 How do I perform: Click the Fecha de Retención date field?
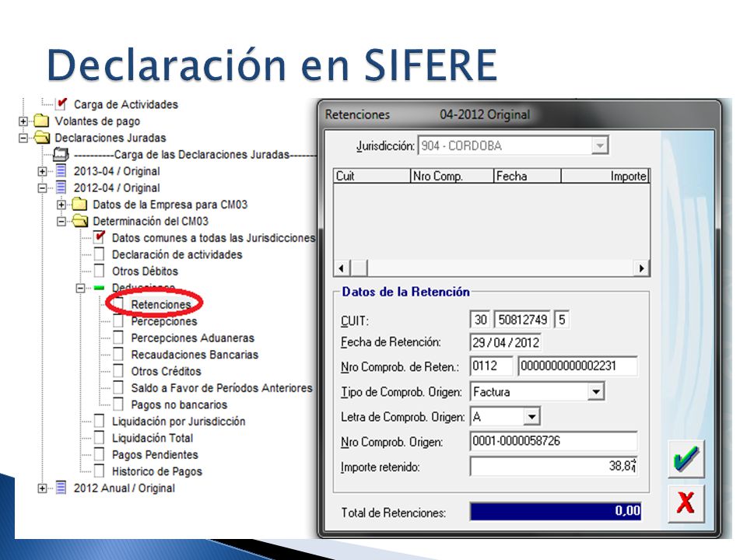pyautogui.click(x=506, y=342)
